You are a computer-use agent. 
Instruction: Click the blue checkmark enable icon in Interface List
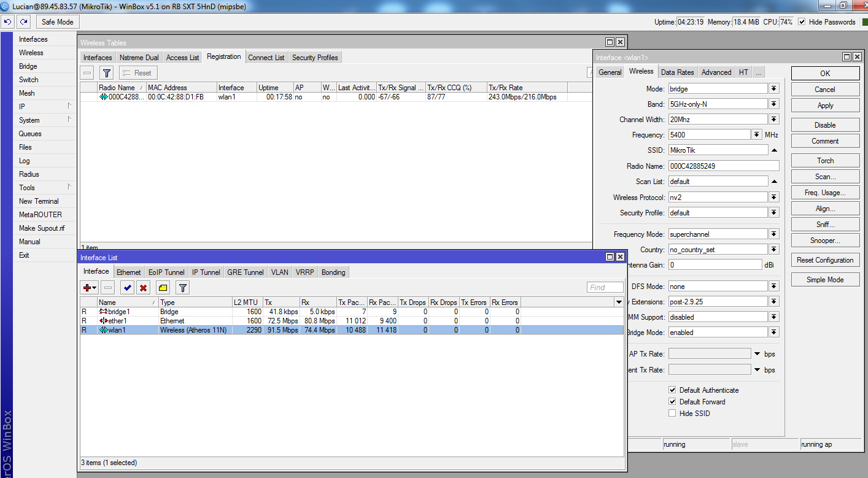(127, 287)
